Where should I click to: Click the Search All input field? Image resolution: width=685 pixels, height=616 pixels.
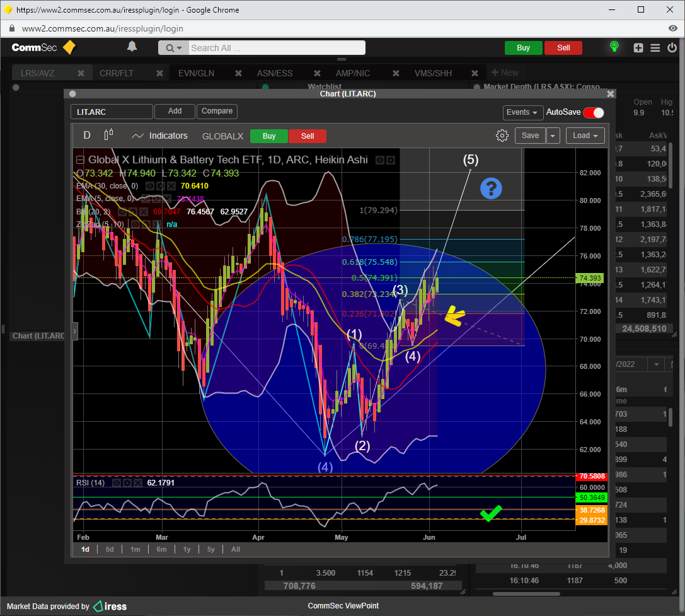pos(277,48)
